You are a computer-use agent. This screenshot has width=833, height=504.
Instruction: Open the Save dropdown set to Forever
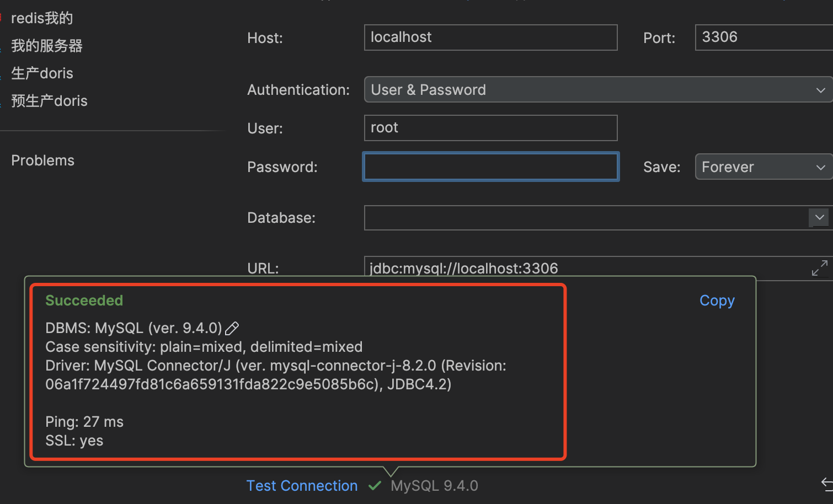click(764, 167)
